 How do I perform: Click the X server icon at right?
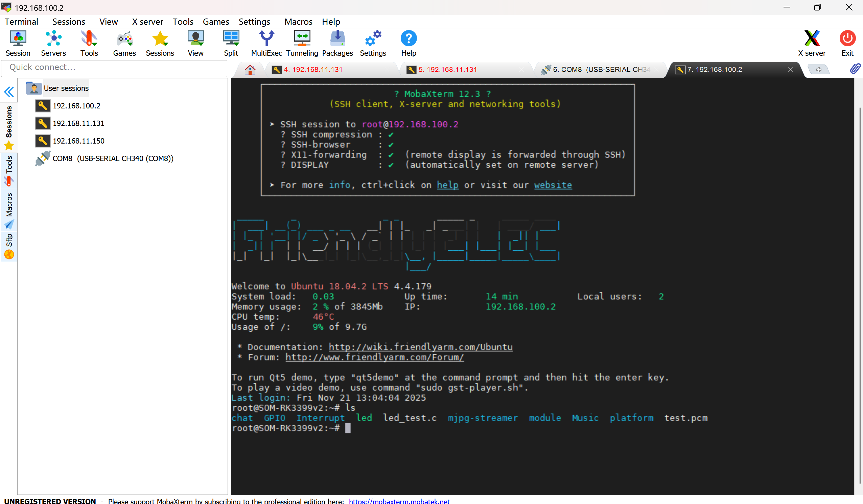pyautogui.click(x=812, y=43)
